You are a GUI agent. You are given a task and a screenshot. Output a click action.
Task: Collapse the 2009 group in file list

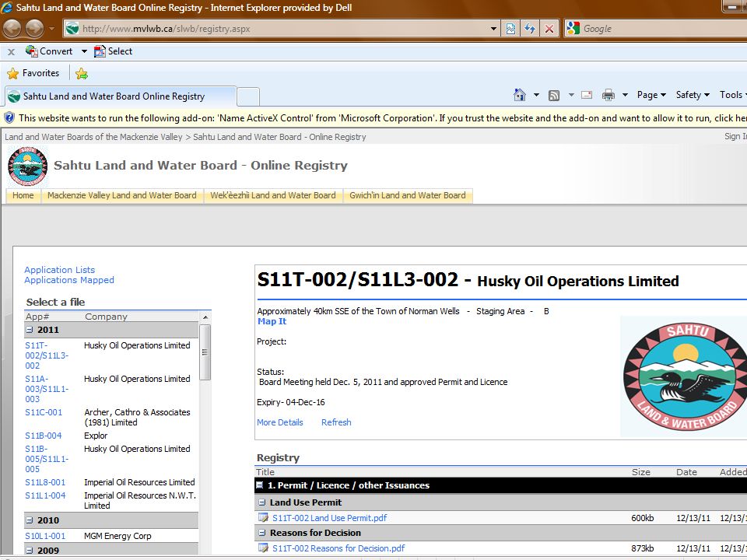(30, 550)
